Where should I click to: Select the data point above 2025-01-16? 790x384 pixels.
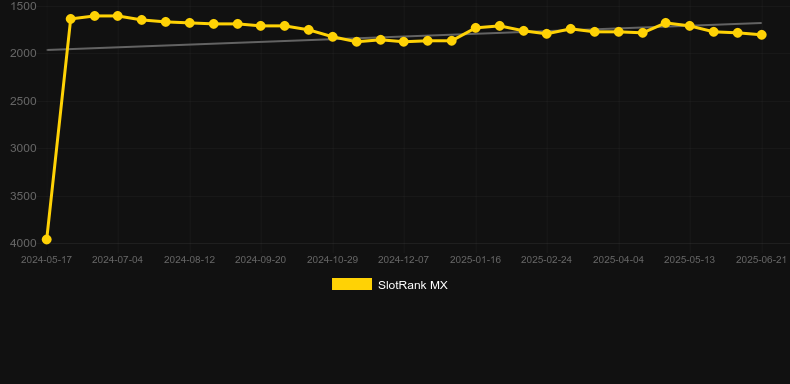pos(476,28)
